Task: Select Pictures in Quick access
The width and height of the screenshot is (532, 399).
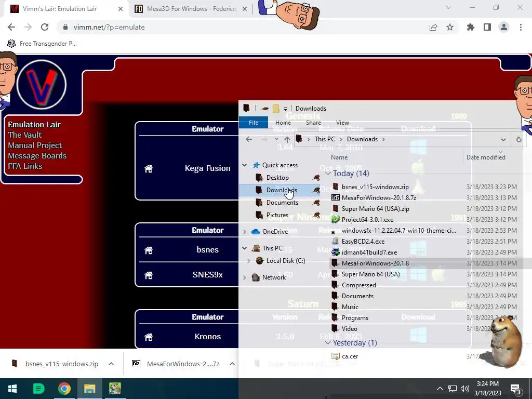Action: [277, 215]
